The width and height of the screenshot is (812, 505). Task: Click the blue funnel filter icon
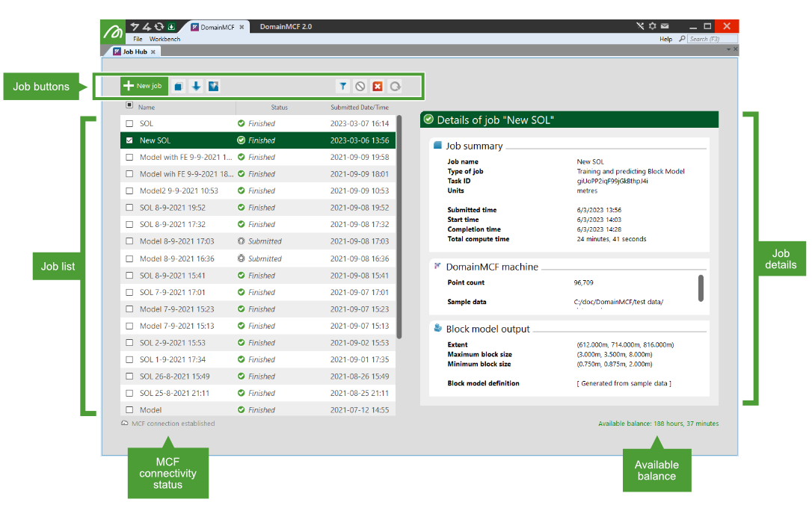click(x=343, y=87)
